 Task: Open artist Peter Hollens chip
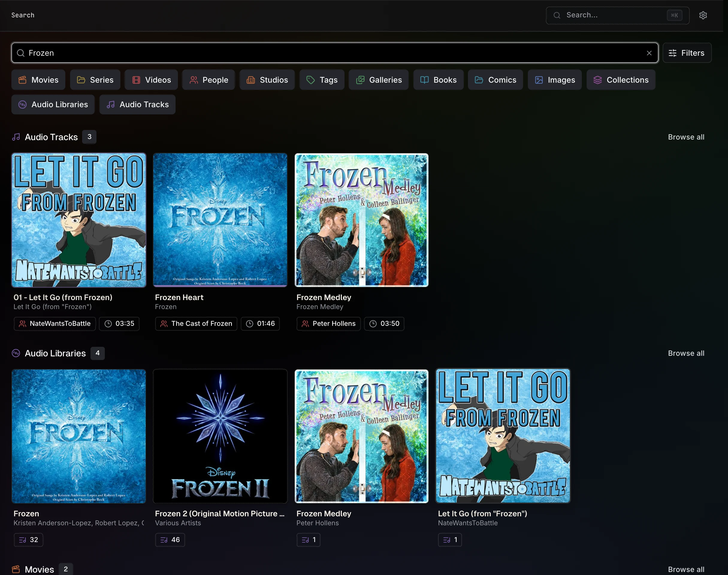pyautogui.click(x=328, y=323)
